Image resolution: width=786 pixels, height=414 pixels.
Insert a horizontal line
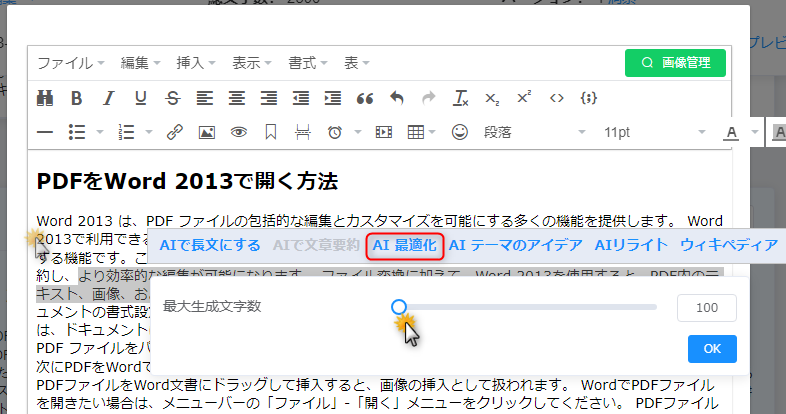pos(45,132)
